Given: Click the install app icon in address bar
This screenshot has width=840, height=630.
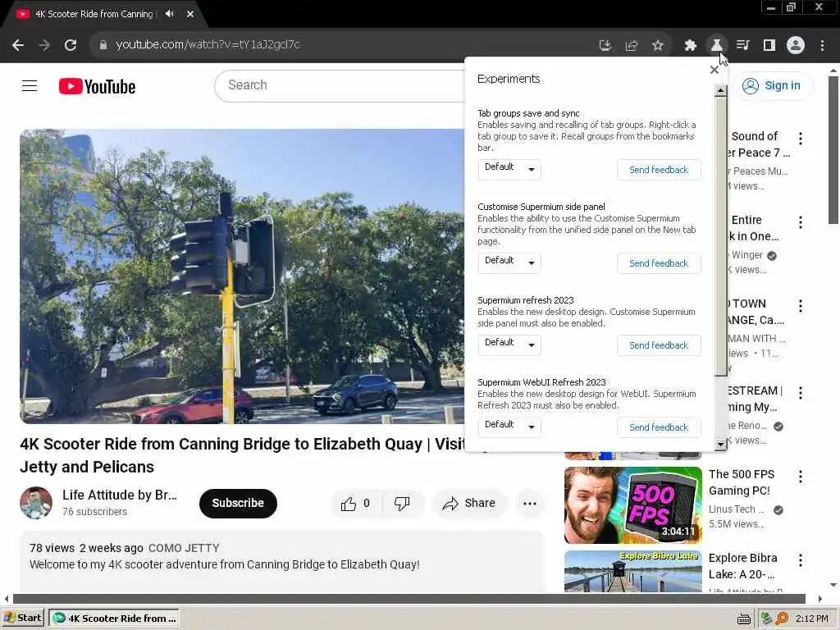Looking at the screenshot, I should 605,46.
